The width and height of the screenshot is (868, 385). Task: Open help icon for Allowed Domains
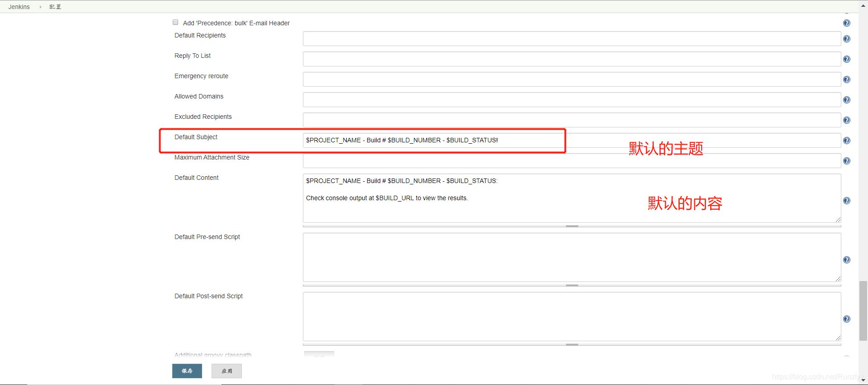pos(847,100)
